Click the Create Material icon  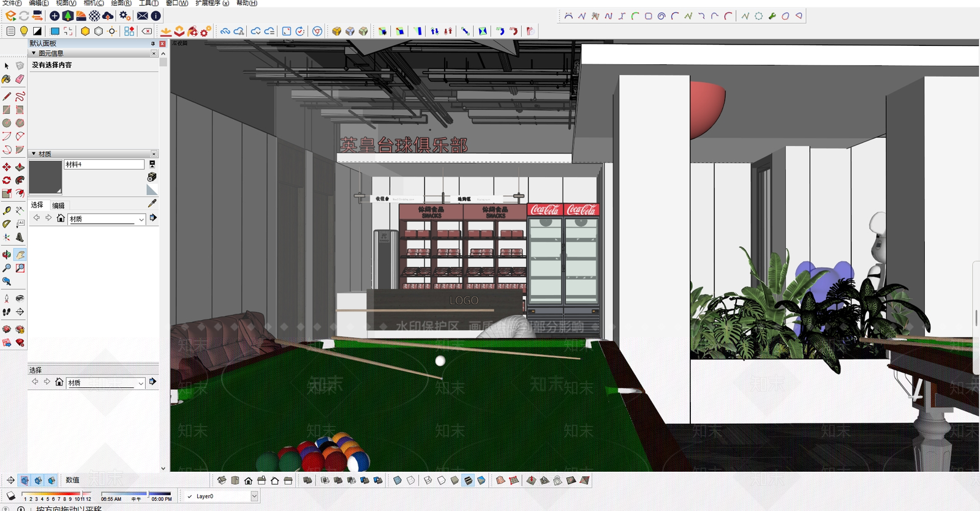click(x=152, y=177)
